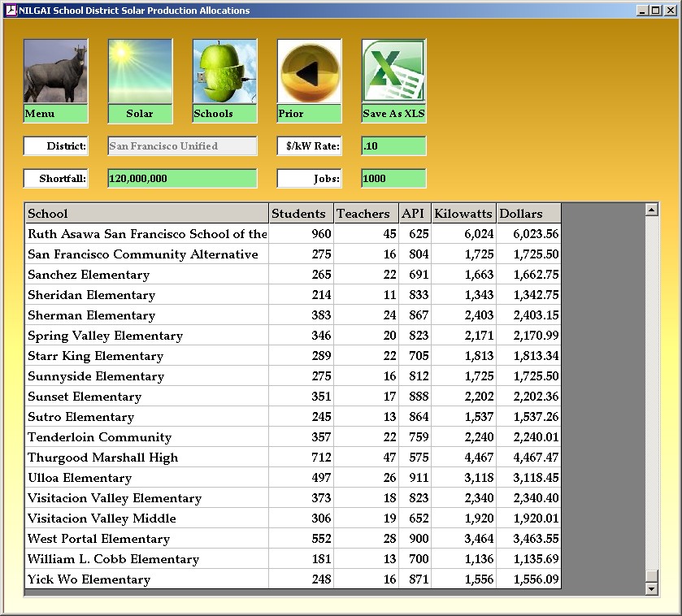The height and width of the screenshot is (616, 682).
Task: Click the District name field
Action: [x=182, y=146]
